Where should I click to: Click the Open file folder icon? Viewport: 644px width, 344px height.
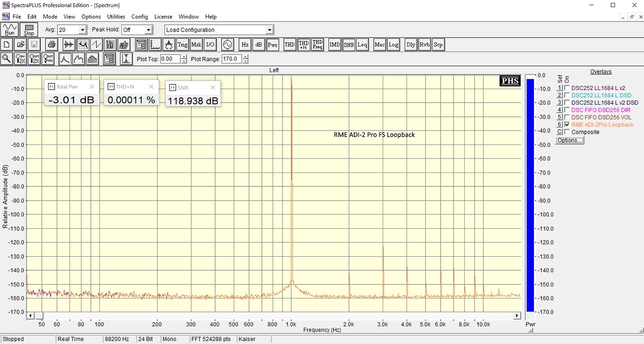point(20,45)
